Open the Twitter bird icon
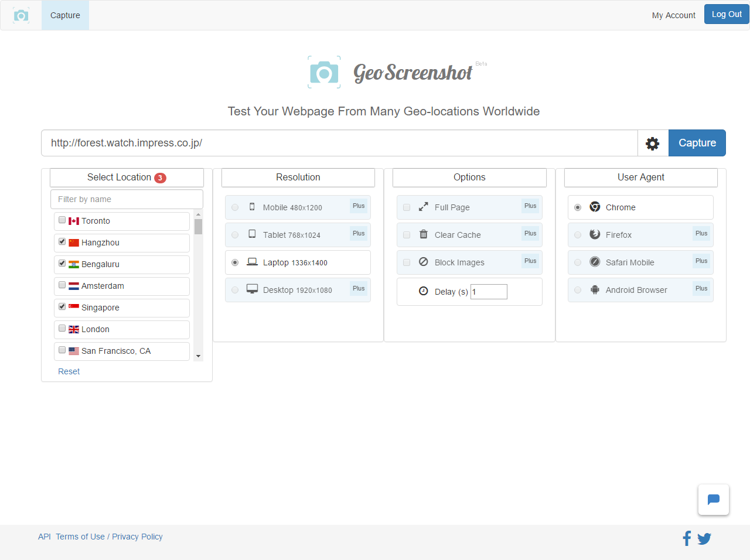This screenshot has height=560, width=750. click(x=704, y=538)
